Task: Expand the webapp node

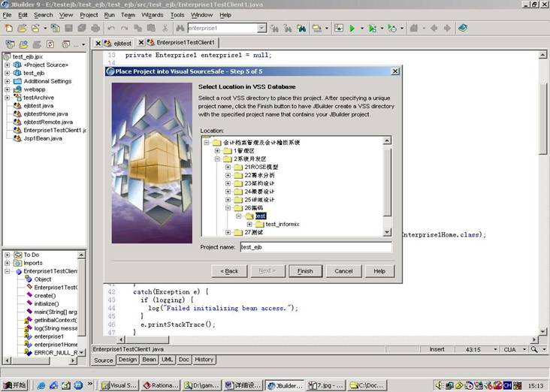Action: click(7, 89)
